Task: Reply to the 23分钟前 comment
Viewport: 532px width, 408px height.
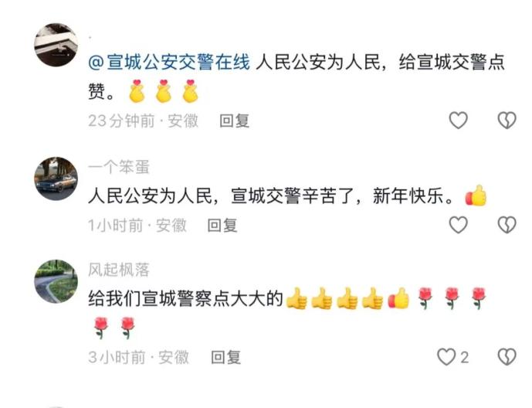Action: (x=235, y=121)
